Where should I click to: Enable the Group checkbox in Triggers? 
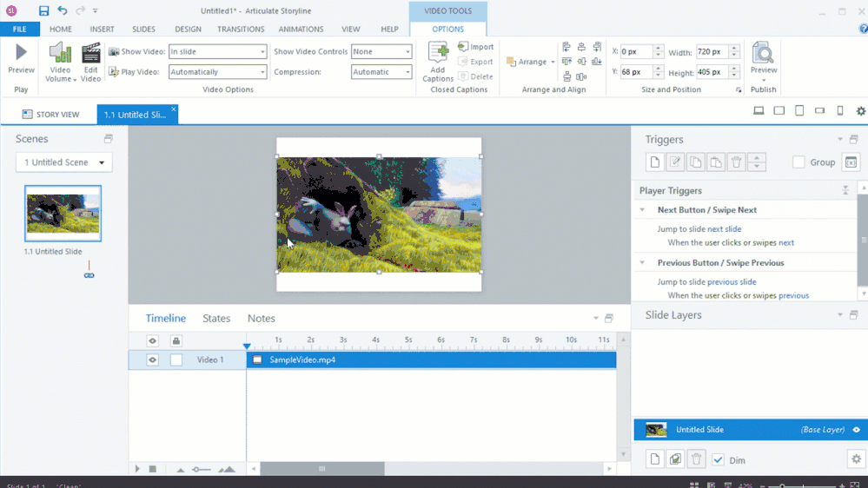798,162
